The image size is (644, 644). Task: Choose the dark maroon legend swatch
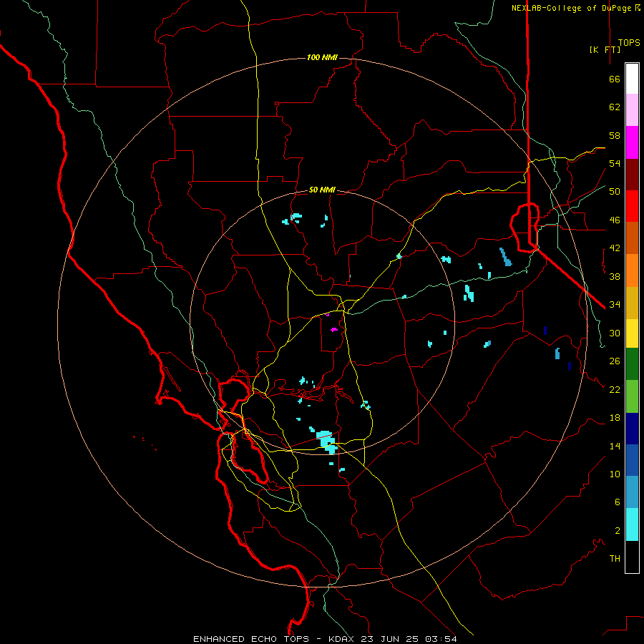pos(632,174)
